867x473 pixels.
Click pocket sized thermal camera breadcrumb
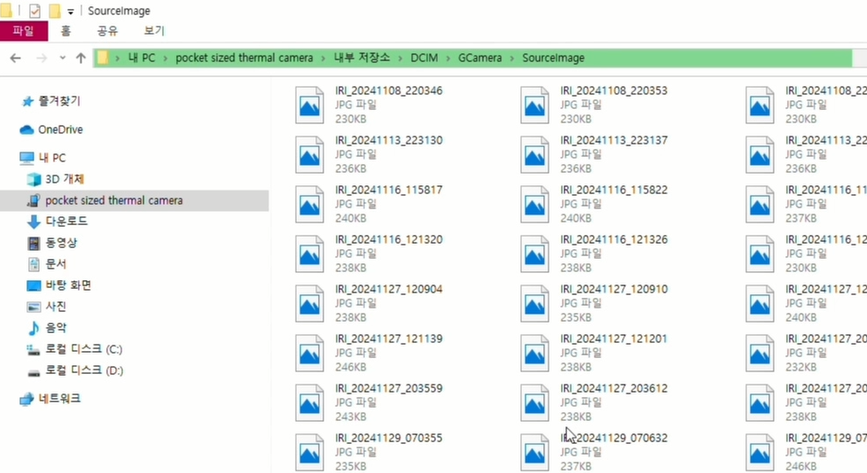point(244,58)
